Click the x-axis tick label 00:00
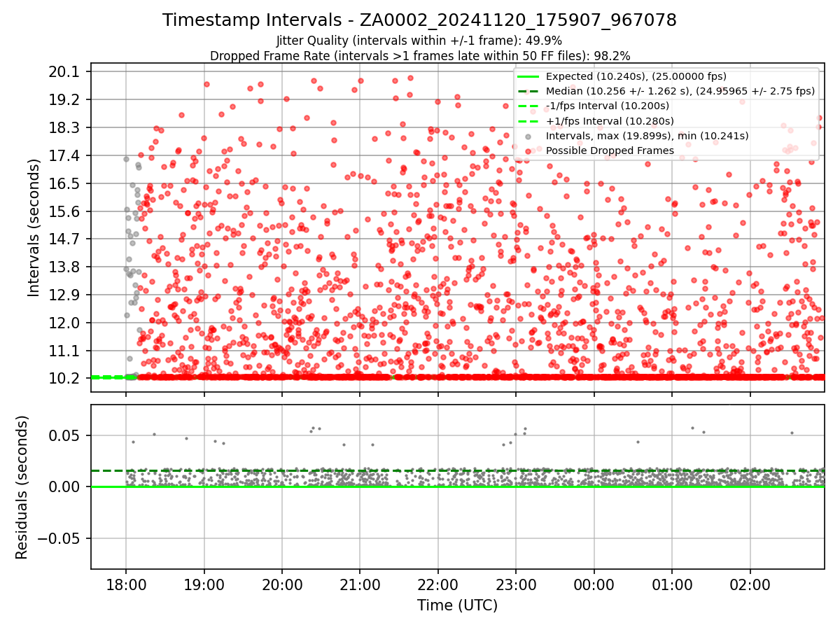The image size is (840, 630). [594, 585]
